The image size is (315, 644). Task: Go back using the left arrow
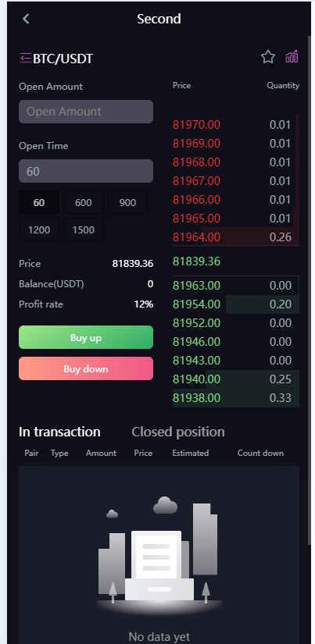pyautogui.click(x=26, y=19)
